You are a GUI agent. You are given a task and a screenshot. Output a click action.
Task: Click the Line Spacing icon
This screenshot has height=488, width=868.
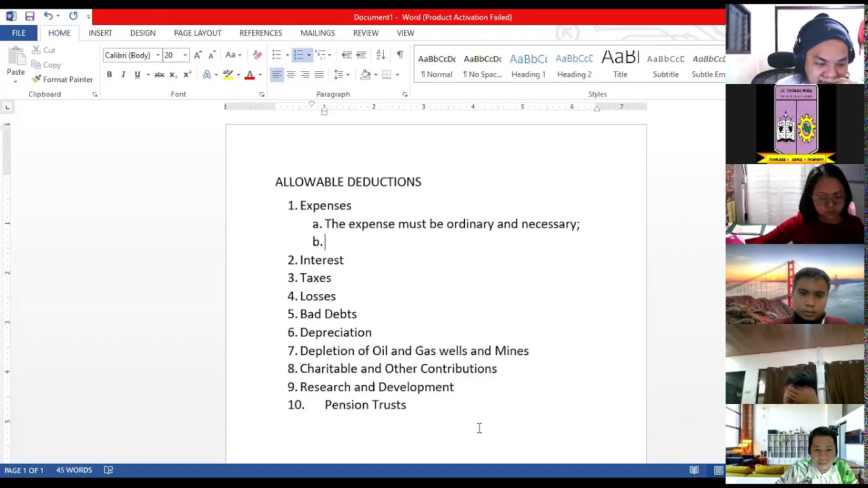tap(339, 75)
